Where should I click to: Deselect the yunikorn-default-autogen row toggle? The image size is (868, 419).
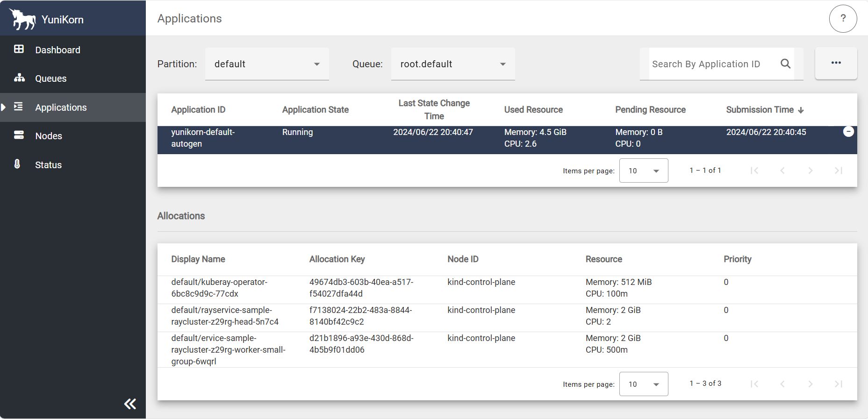tap(848, 132)
